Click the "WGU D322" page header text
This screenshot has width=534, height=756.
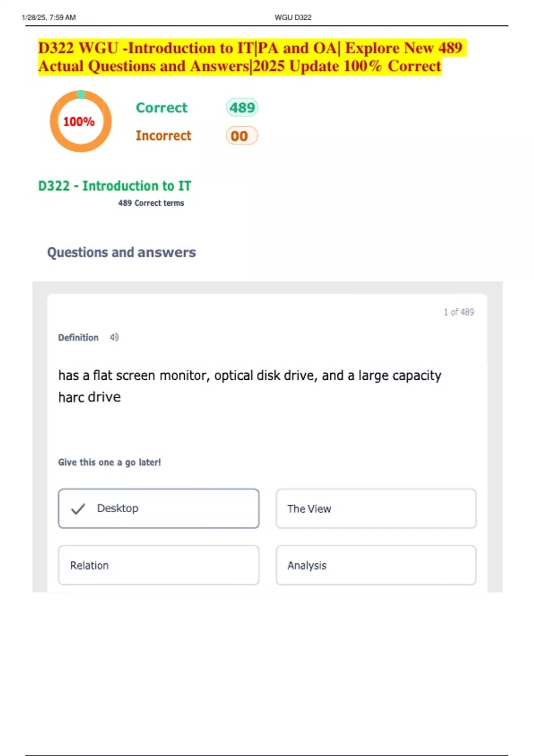pyautogui.click(x=293, y=17)
